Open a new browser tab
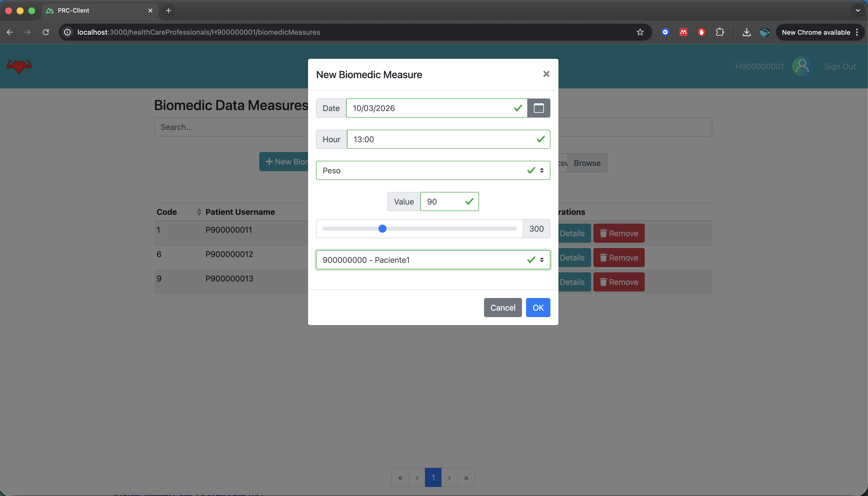868x496 pixels. 168,11
